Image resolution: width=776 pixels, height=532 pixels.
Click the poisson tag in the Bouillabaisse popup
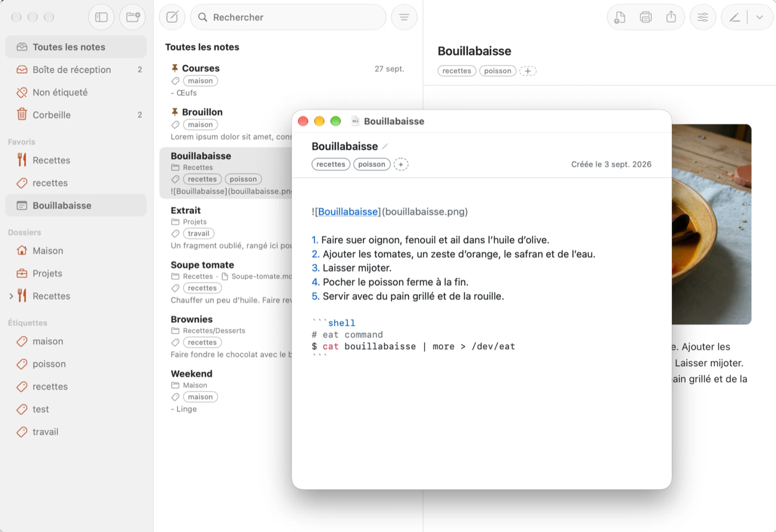pyautogui.click(x=371, y=165)
